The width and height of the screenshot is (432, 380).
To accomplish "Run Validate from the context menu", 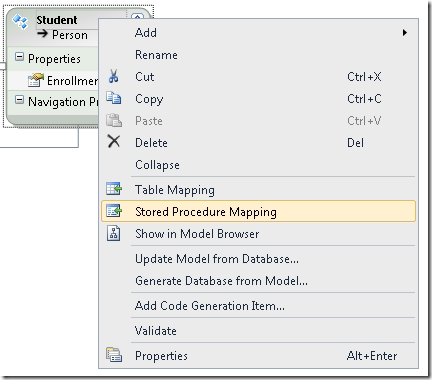I will [x=156, y=331].
